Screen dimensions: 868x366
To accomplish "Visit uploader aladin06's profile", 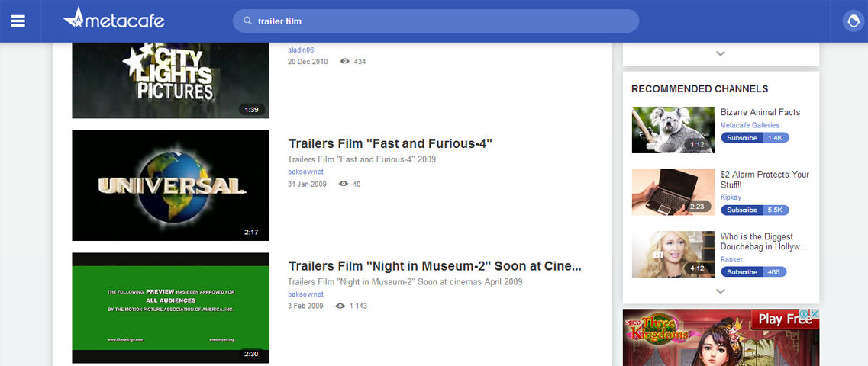I will (x=301, y=50).
